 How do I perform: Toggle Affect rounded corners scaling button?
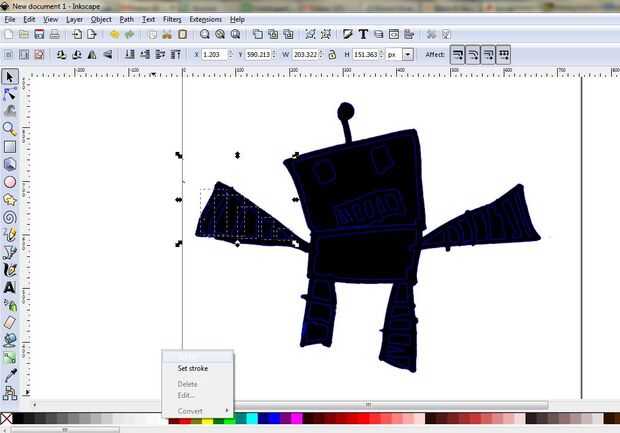coord(473,55)
